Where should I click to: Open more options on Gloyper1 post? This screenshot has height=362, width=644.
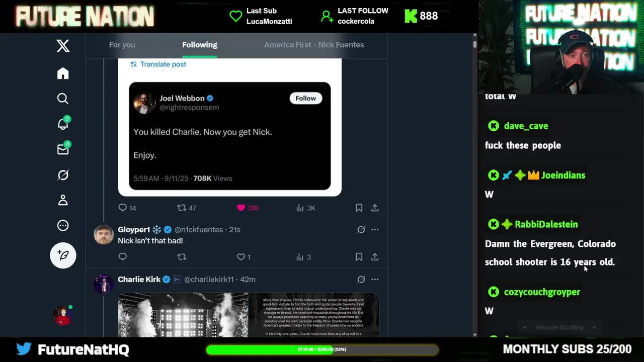375,230
